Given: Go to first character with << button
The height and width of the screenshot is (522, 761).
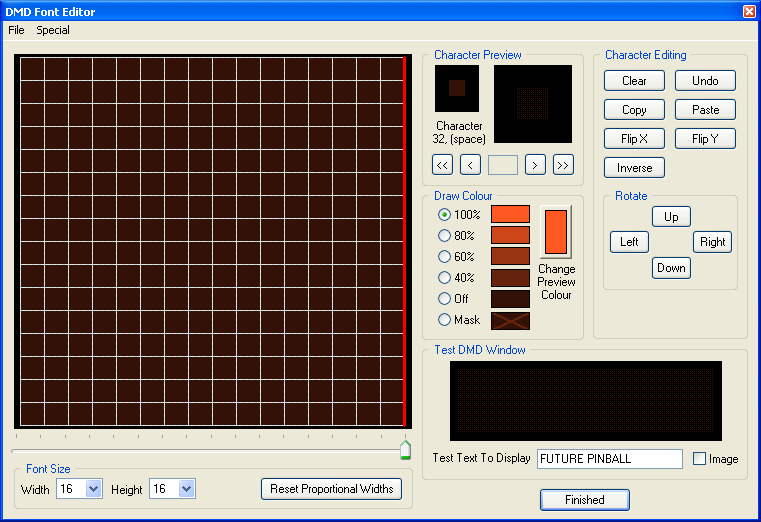Looking at the screenshot, I should tap(442, 165).
